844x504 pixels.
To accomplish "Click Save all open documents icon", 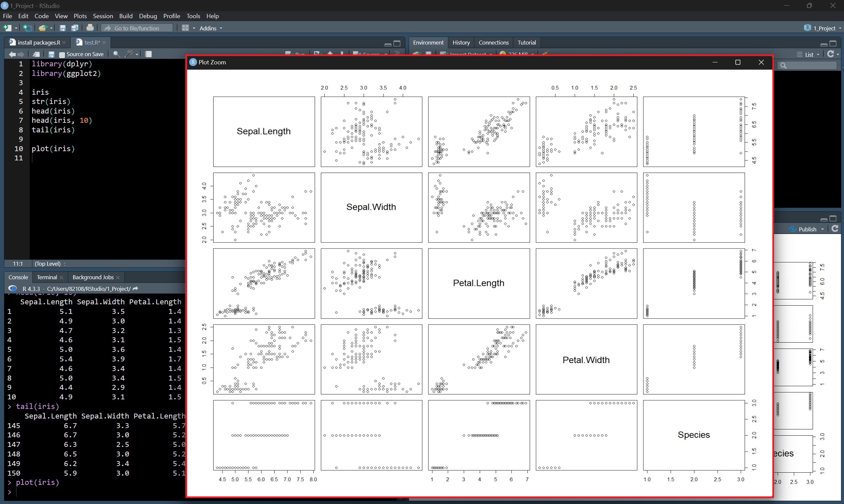I will pyautogui.click(x=75, y=28).
